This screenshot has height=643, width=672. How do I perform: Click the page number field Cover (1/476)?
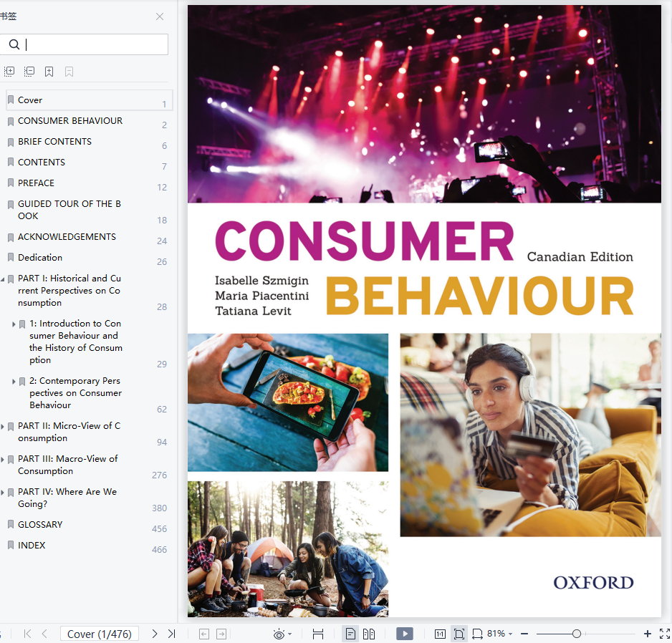click(100, 634)
